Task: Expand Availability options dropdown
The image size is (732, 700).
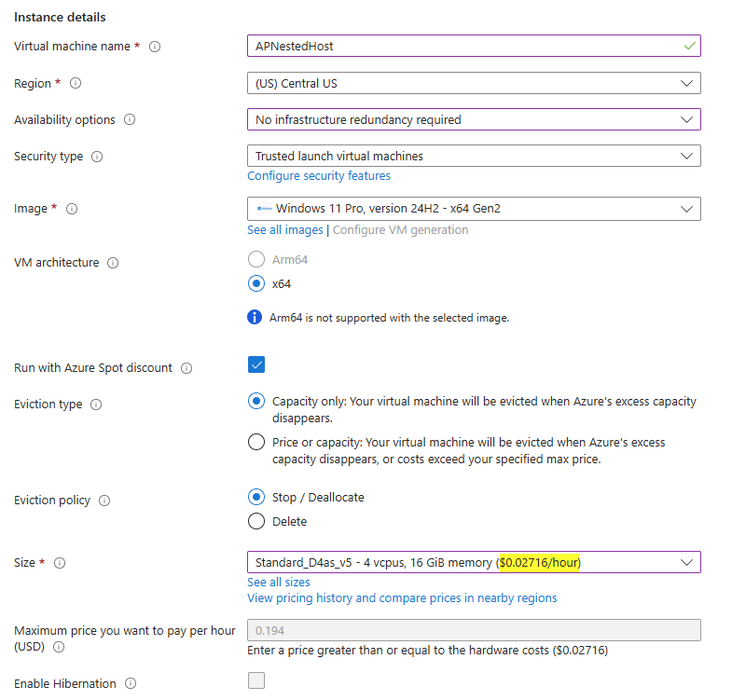Action: coord(474,119)
